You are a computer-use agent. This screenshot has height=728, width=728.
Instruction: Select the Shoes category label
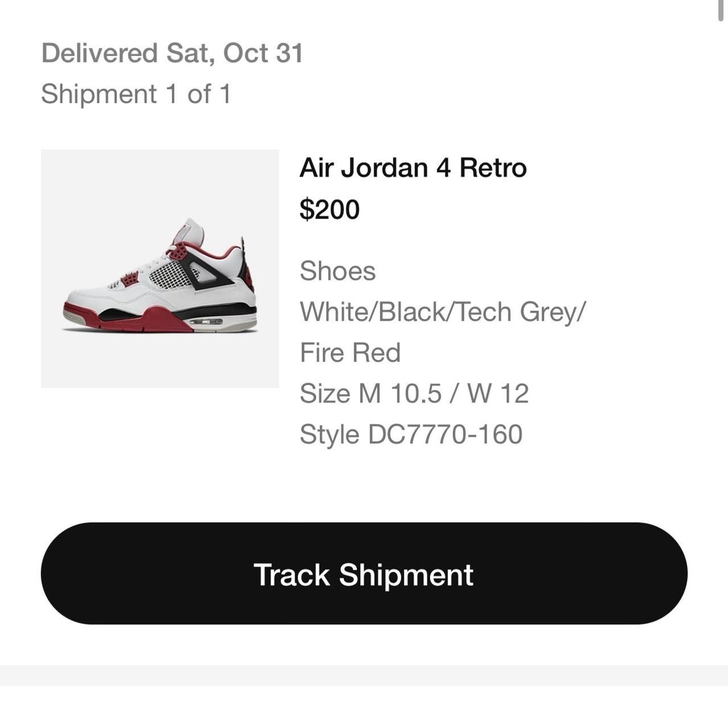338,271
